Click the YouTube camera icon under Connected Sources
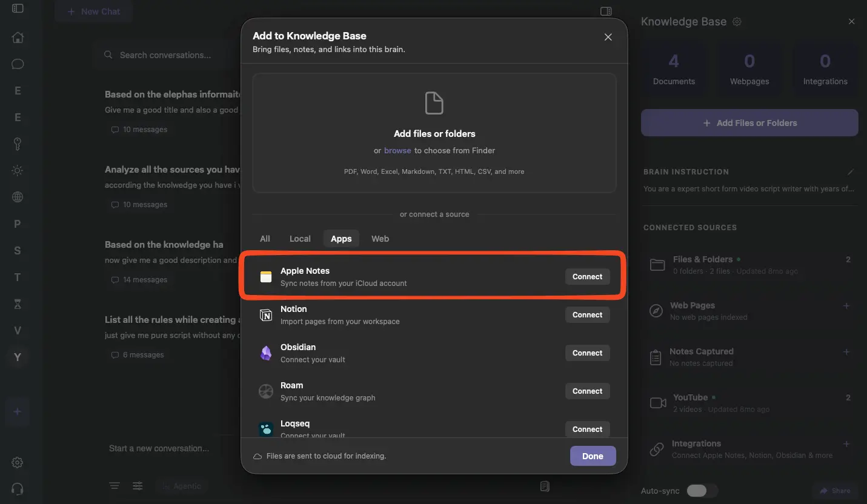867x504 pixels. pos(657,403)
